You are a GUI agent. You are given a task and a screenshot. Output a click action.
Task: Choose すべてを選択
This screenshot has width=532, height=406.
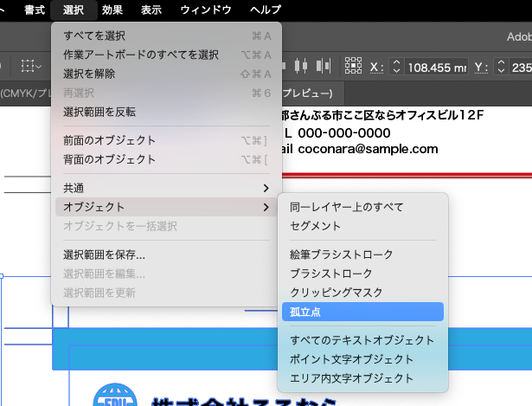pos(166,35)
